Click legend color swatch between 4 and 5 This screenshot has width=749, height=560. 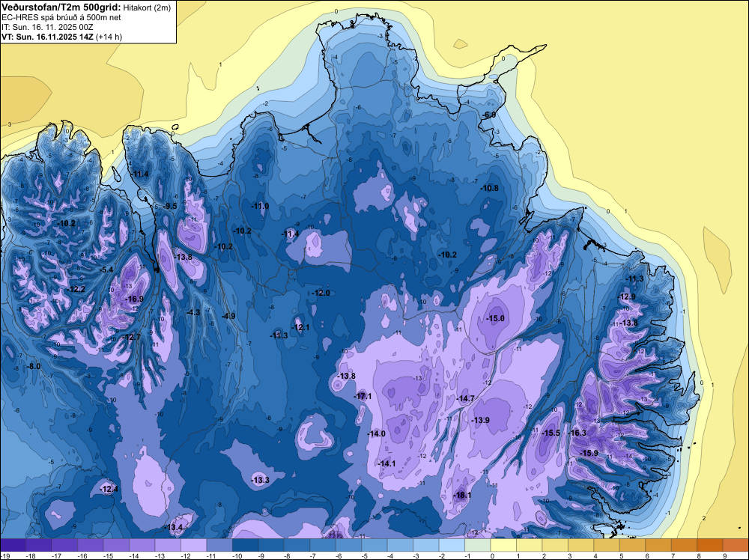607,545
